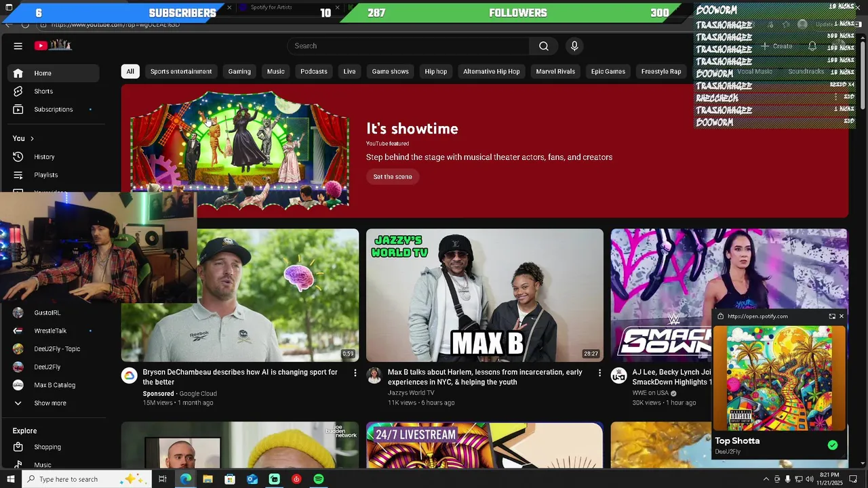Open File Explorer from taskbar
Screen dimensions: 868x488
(x=208, y=479)
